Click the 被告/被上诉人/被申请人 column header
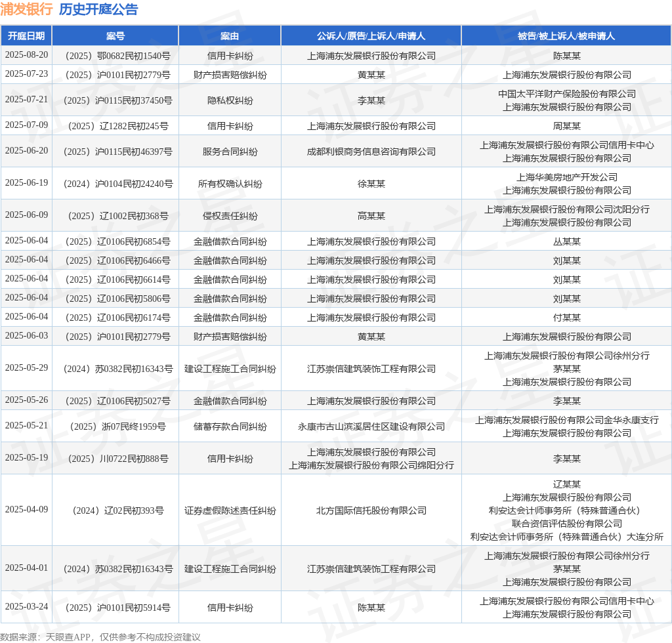This screenshot has width=672, height=643. [566, 36]
